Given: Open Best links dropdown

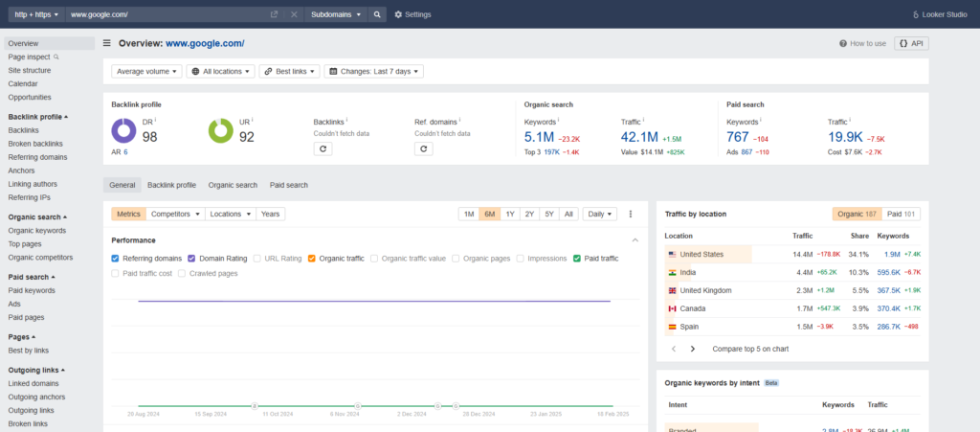Looking at the screenshot, I should click(x=289, y=71).
